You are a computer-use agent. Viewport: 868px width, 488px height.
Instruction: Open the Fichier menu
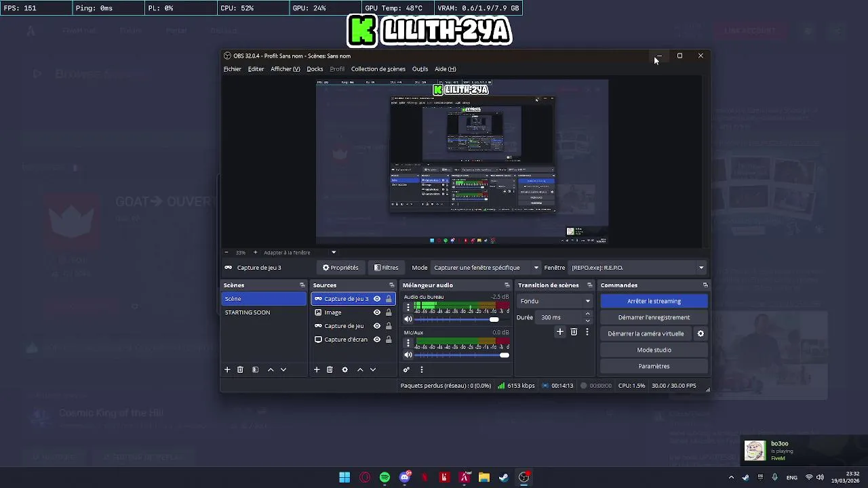[233, 69]
